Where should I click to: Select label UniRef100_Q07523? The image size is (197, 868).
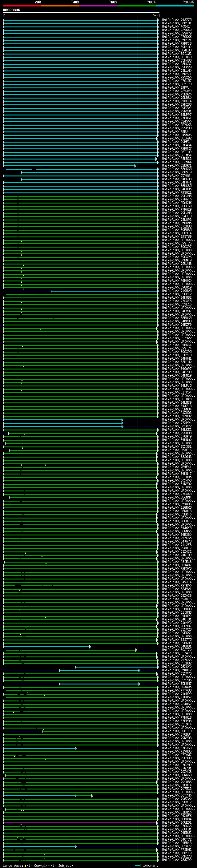(x=177, y=789)
